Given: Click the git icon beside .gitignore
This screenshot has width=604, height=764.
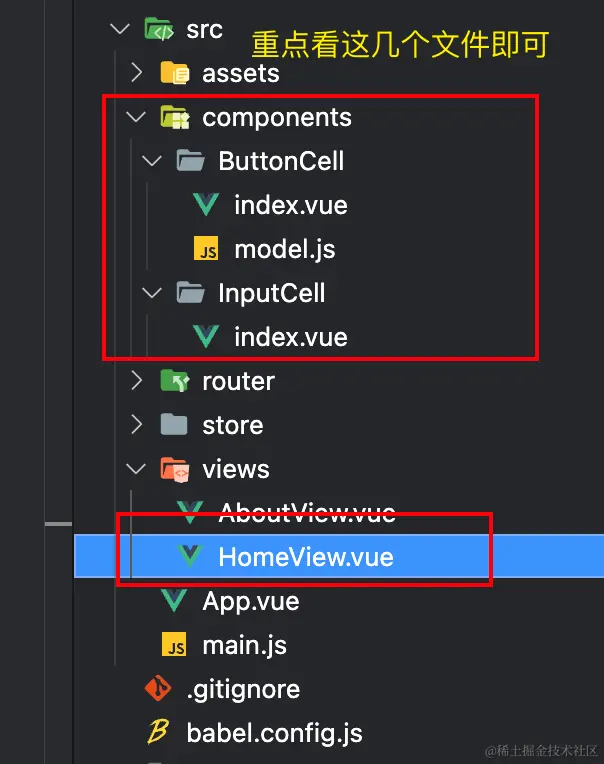Looking at the screenshot, I should [x=158, y=689].
